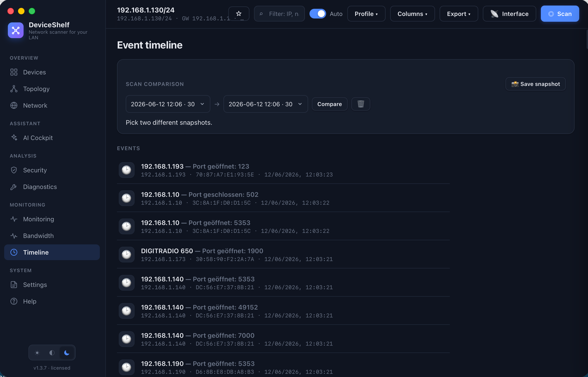The width and height of the screenshot is (588, 377).
Task: Click the Compare button
Action: tap(330, 104)
